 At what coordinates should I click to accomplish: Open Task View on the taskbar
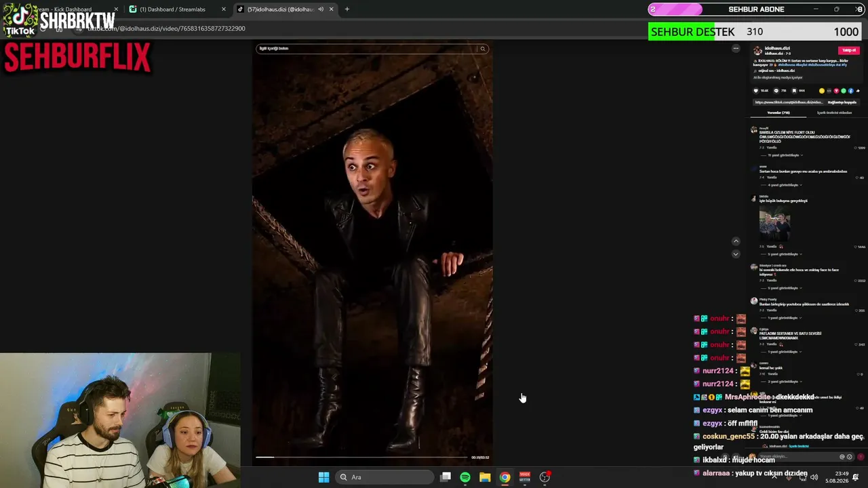pyautogui.click(x=446, y=477)
